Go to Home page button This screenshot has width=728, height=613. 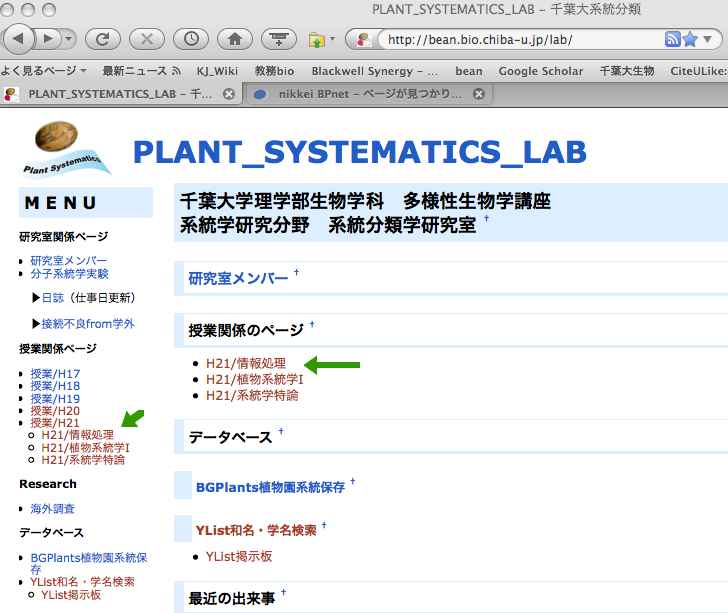pos(235,40)
